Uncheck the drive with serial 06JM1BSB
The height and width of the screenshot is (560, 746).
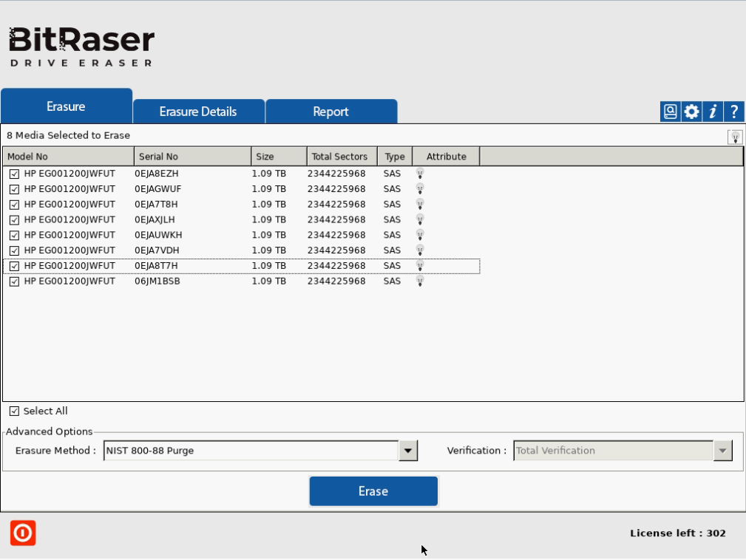point(14,281)
